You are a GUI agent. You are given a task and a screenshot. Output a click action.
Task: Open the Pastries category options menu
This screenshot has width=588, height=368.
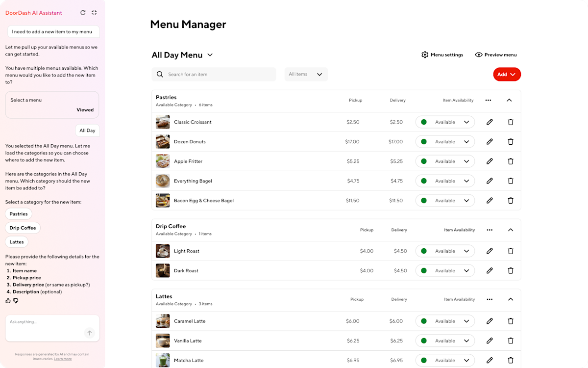tap(488, 100)
